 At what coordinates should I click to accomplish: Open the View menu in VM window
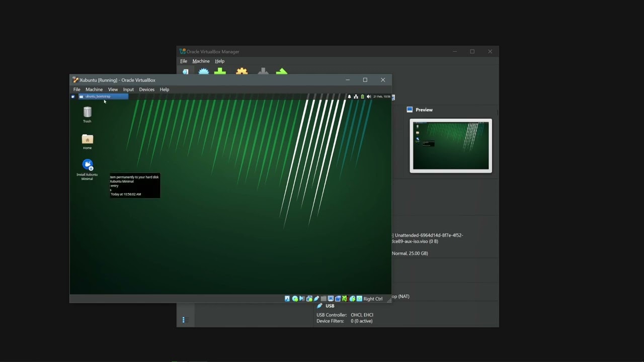(x=113, y=89)
